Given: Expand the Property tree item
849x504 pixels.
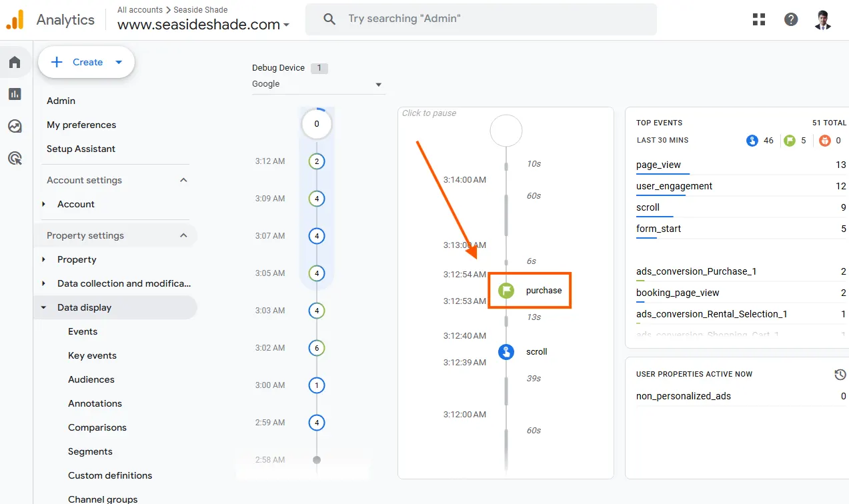Looking at the screenshot, I should click(43, 259).
